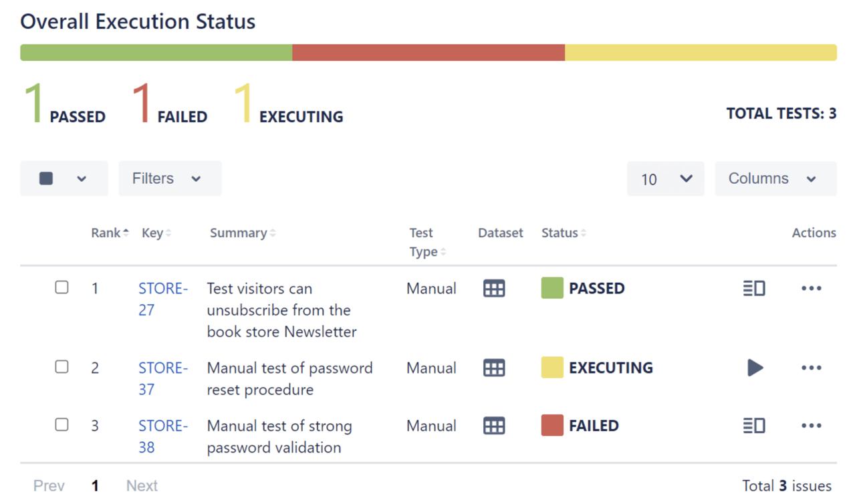Check the checkbox for STORE-27
The image size is (849, 504).
[62, 287]
